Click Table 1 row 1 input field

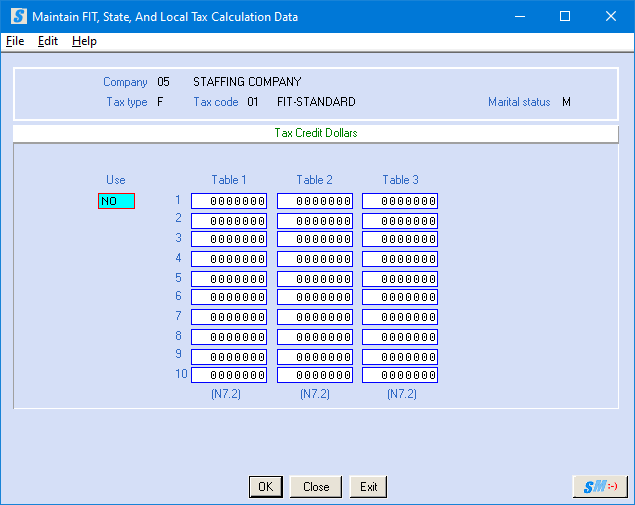[x=229, y=201]
